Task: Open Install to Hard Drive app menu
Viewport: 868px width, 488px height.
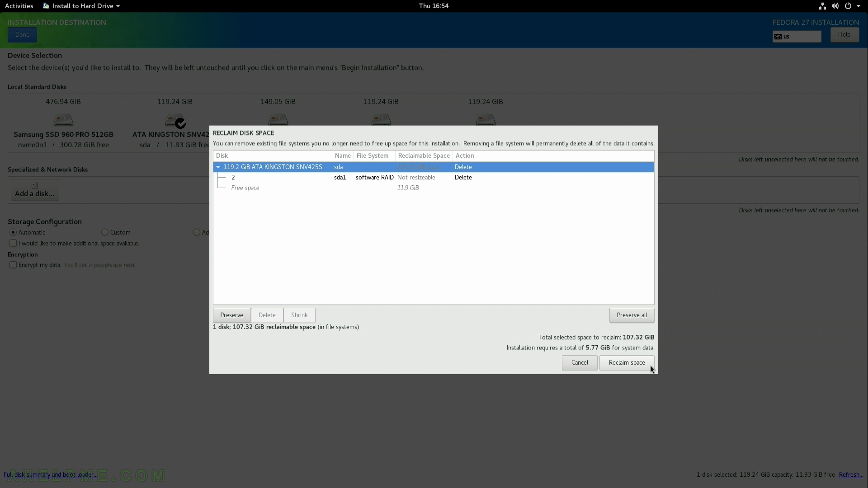Action: [x=81, y=6]
